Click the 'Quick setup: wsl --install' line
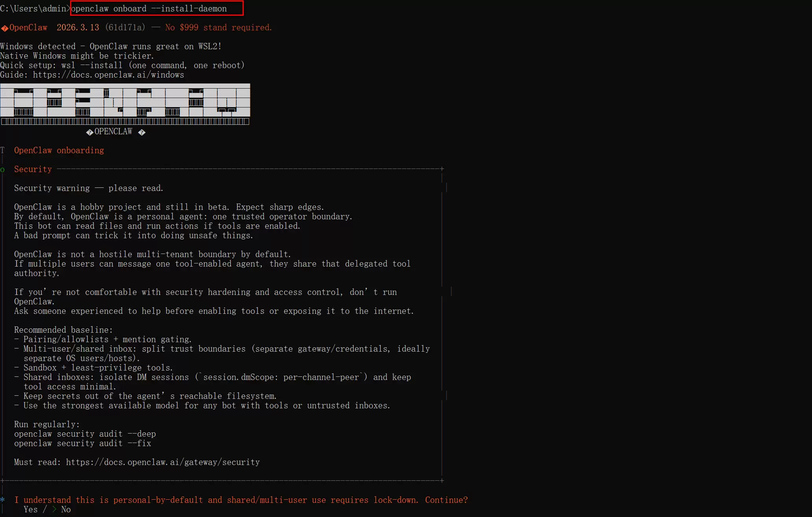This screenshot has width=812, height=517. pyautogui.click(x=122, y=65)
